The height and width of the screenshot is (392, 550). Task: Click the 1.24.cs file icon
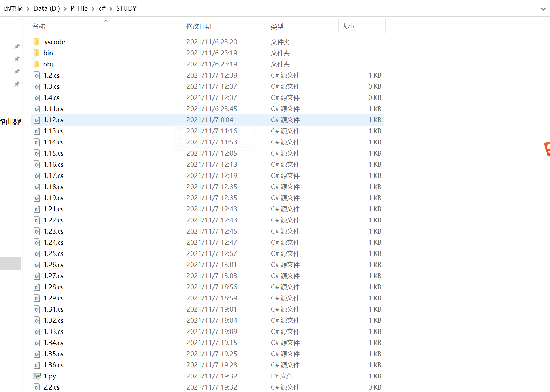coord(37,242)
